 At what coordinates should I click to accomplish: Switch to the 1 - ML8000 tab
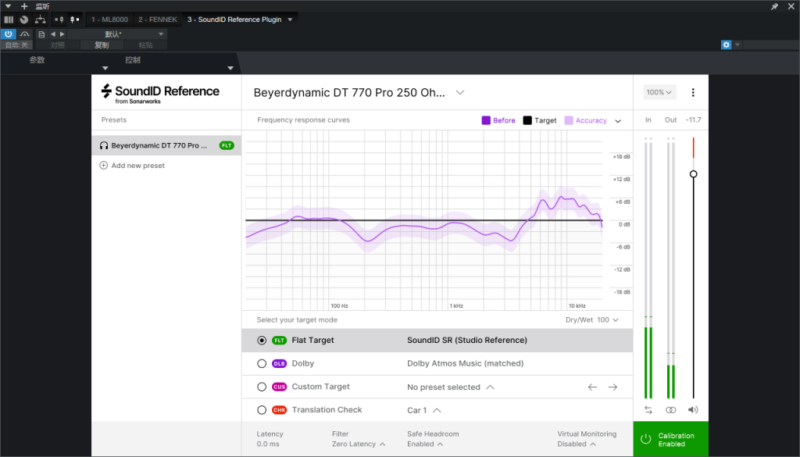pyautogui.click(x=109, y=19)
